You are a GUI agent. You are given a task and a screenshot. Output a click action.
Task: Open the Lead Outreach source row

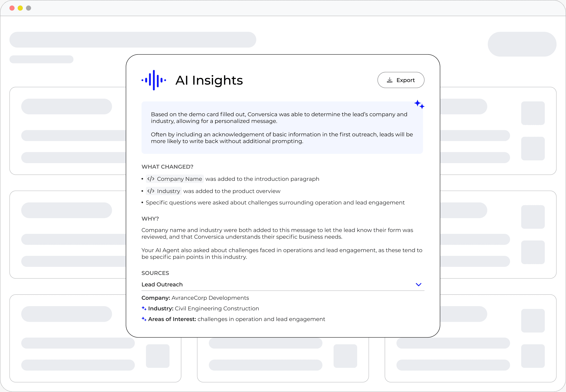point(283,284)
